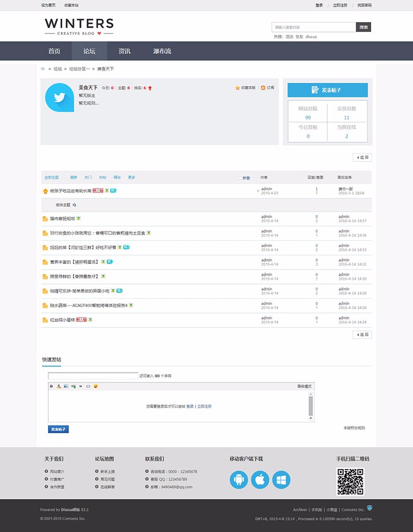Click the image attachment icon on 辣里寻鲜 thread
Viewport: 413px width, 532px height.
point(104,277)
